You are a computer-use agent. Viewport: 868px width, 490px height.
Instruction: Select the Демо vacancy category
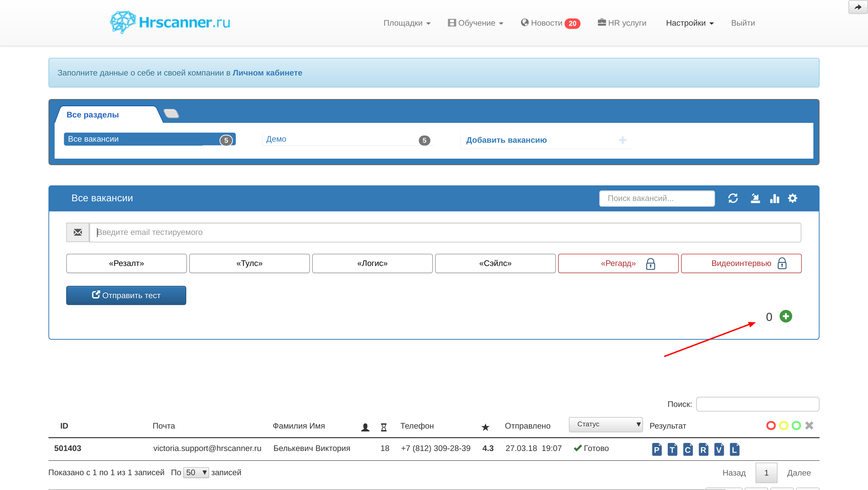(348, 139)
